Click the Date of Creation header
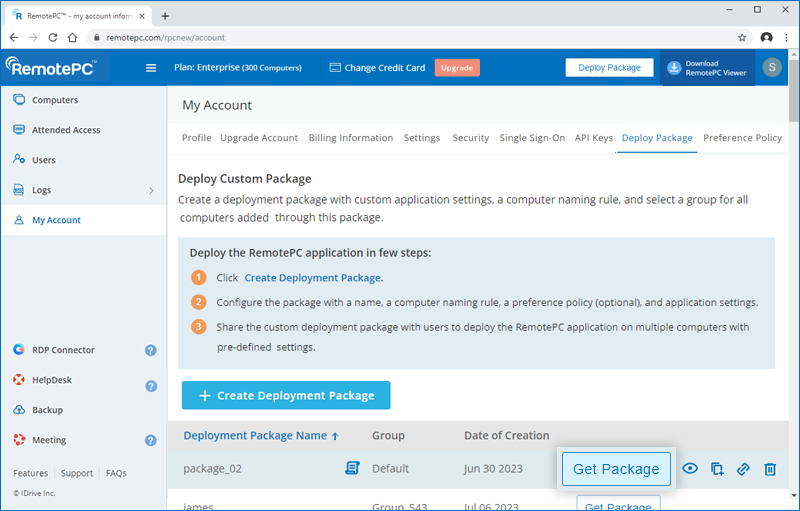Viewport: 800px width, 511px height. click(x=507, y=436)
